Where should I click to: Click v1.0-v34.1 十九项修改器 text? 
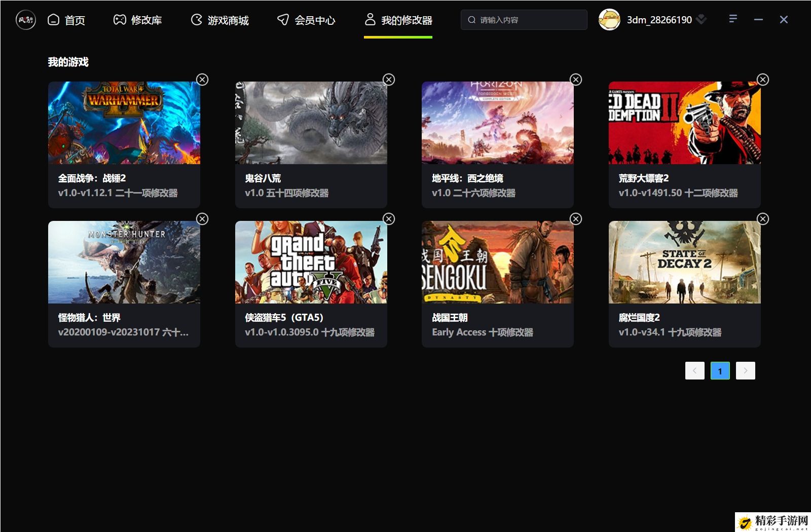[x=670, y=332]
